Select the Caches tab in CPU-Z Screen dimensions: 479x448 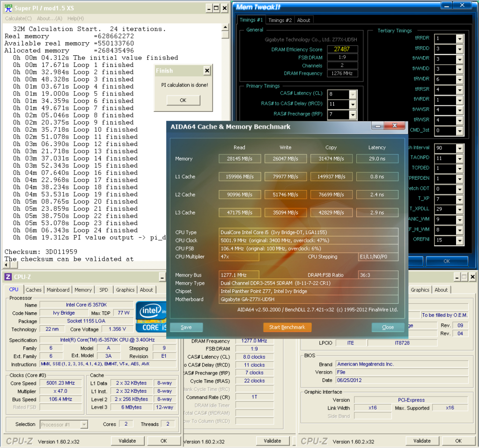(34, 290)
